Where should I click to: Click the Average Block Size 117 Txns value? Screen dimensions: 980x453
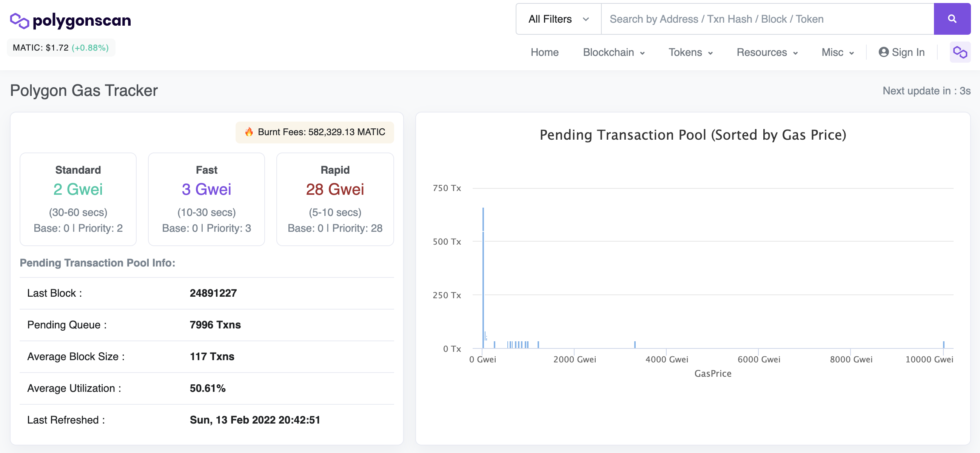pos(212,356)
